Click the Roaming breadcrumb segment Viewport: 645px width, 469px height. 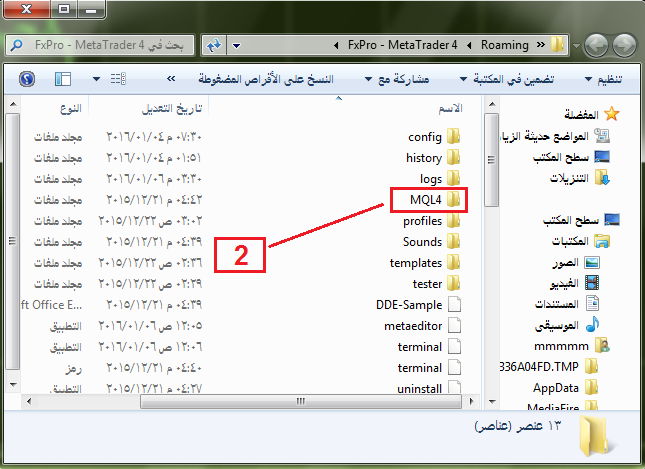(x=505, y=45)
